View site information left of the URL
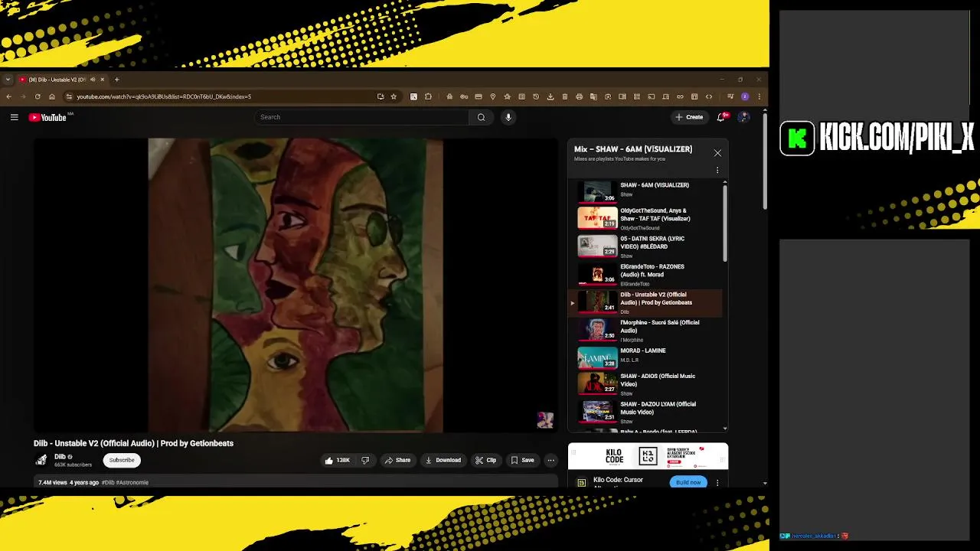 tap(69, 96)
